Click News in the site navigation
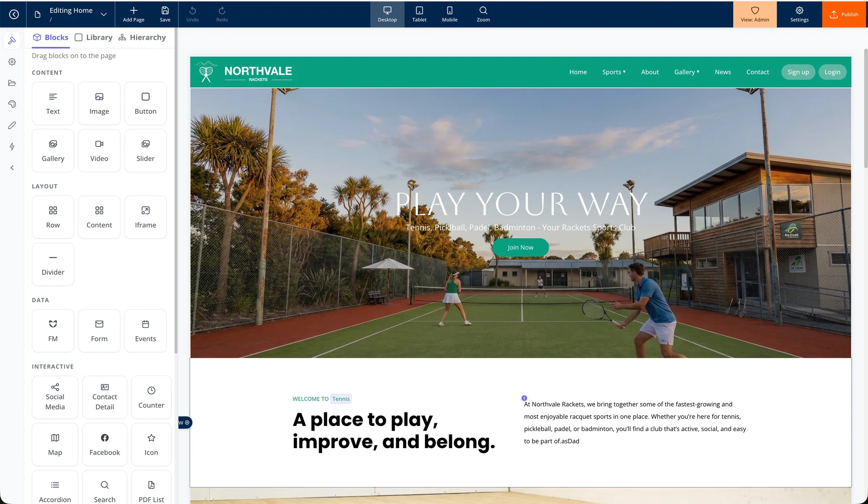Screen dimensions: 868x504 [723, 72]
